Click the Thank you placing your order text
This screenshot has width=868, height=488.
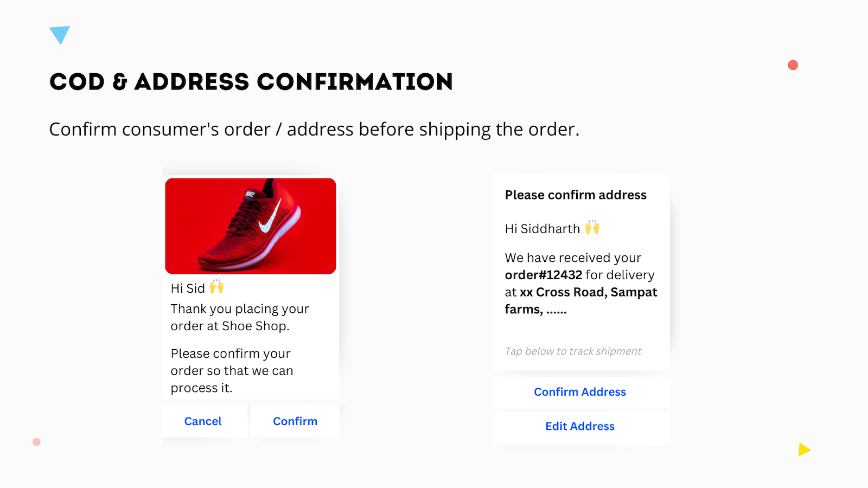(x=240, y=317)
